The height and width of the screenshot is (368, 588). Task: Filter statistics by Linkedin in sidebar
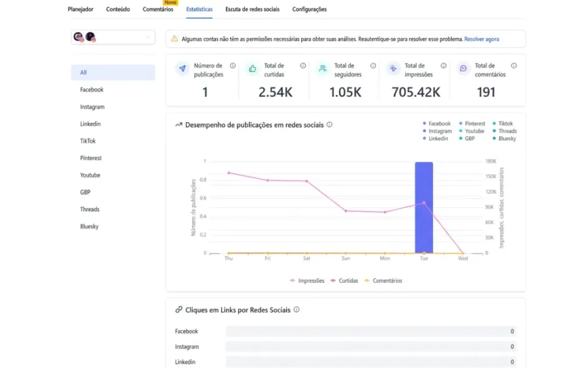pyautogui.click(x=90, y=124)
